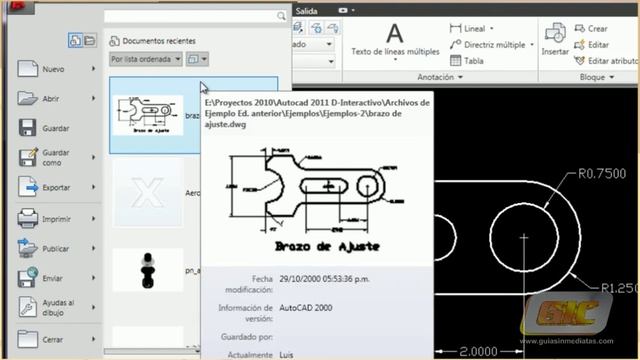Click the Nuevo document icon
This screenshot has height=360, width=640.
coord(28,69)
